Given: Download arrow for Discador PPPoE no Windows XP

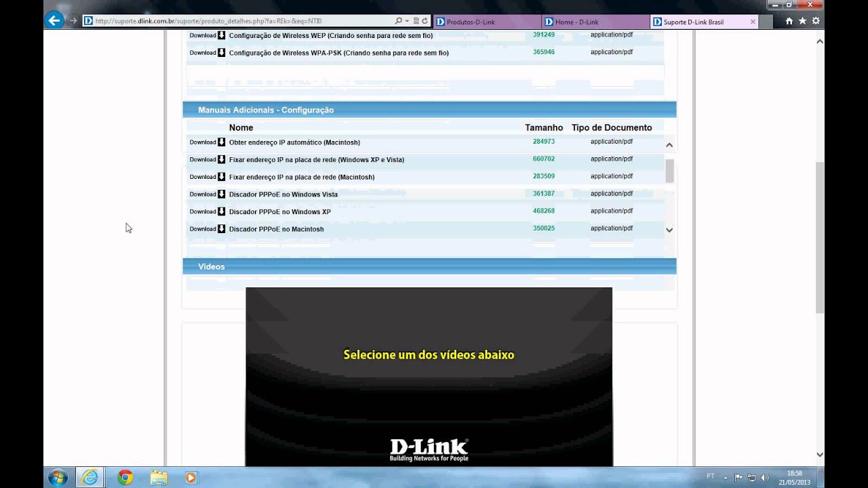Looking at the screenshot, I should (x=221, y=211).
